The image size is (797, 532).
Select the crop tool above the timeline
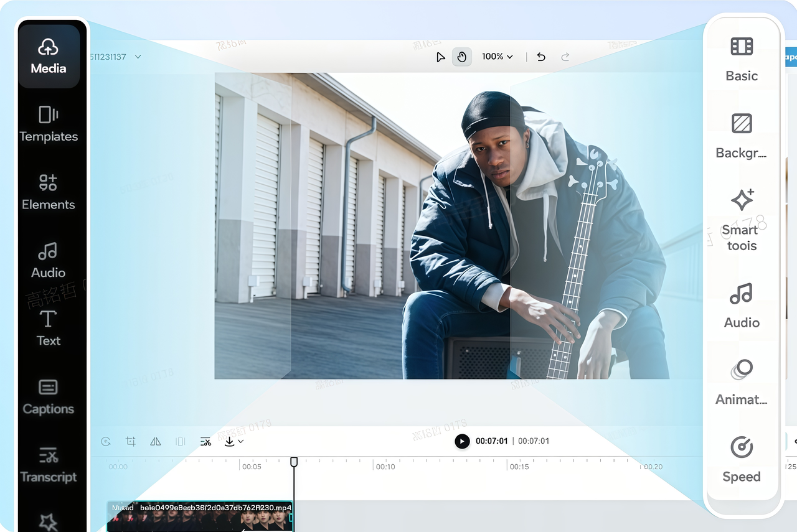point(131,441)
